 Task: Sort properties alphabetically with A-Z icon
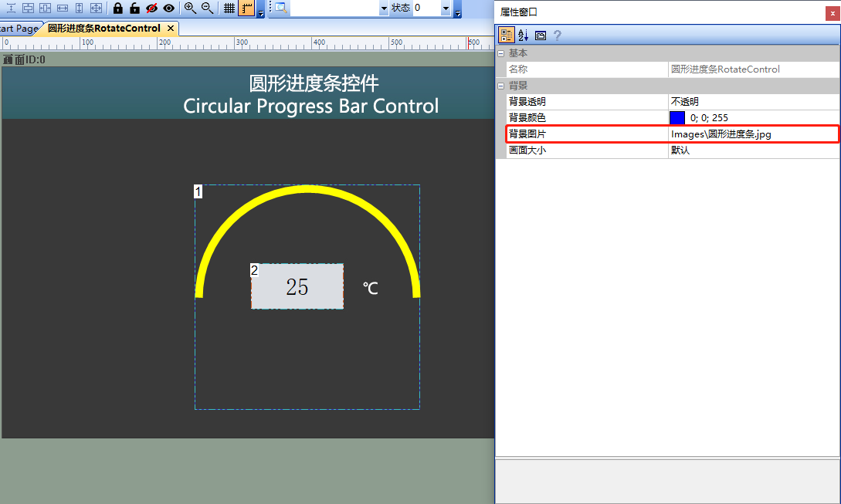524,36
